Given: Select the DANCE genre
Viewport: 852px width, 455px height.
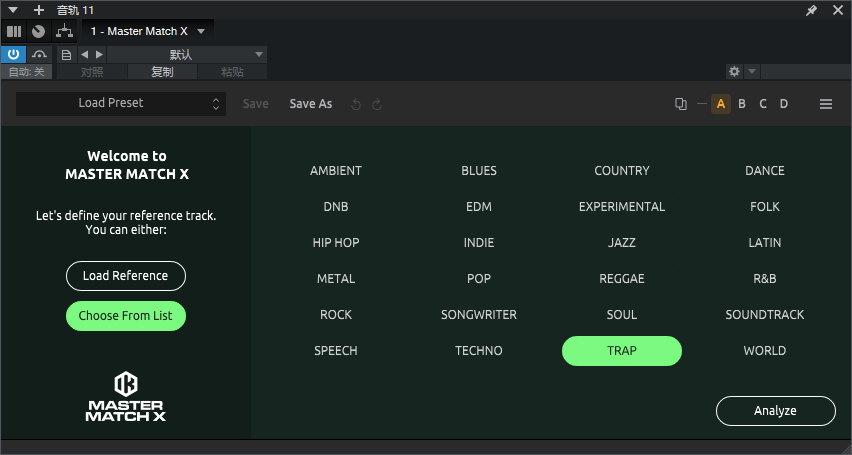Looking at the screenshot, I should tap(765, 171).
